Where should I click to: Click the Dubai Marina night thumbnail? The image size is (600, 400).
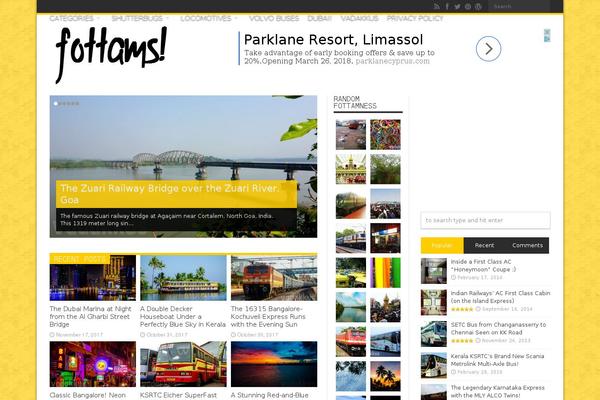click(x=93, y=278)
